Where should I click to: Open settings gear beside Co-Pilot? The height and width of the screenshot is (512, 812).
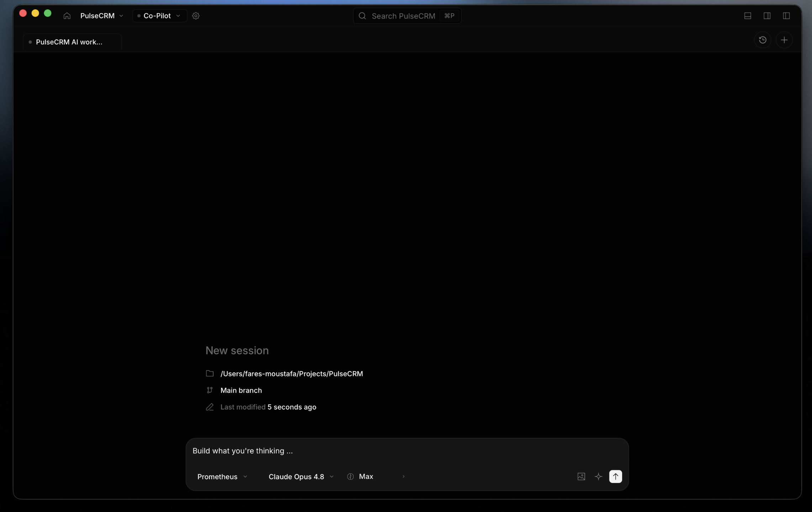coord(196,16)
